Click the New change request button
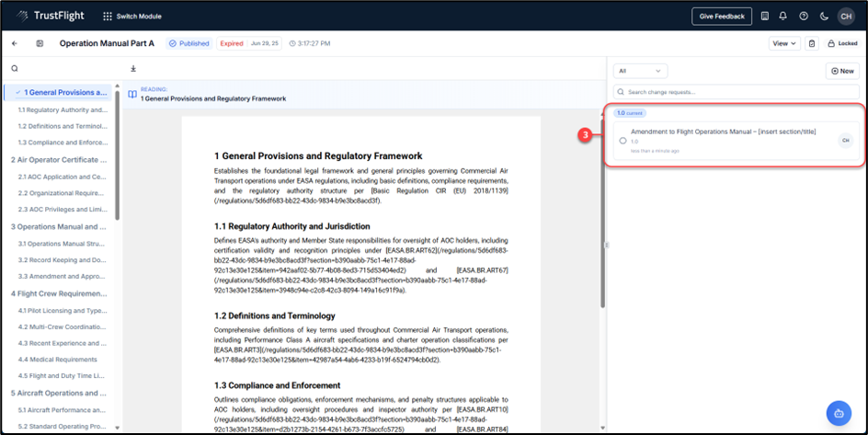868x435 pixels. (x=841, y=71)
